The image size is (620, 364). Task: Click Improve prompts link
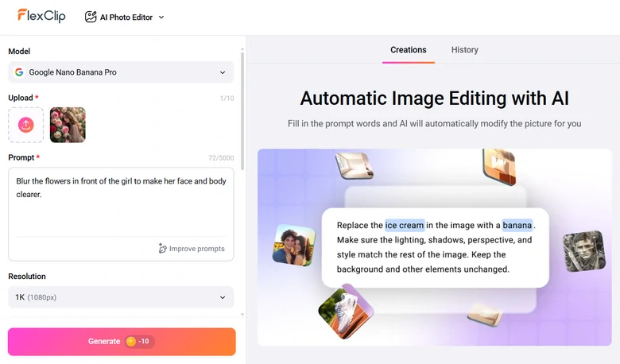click(x=197, y=249)
